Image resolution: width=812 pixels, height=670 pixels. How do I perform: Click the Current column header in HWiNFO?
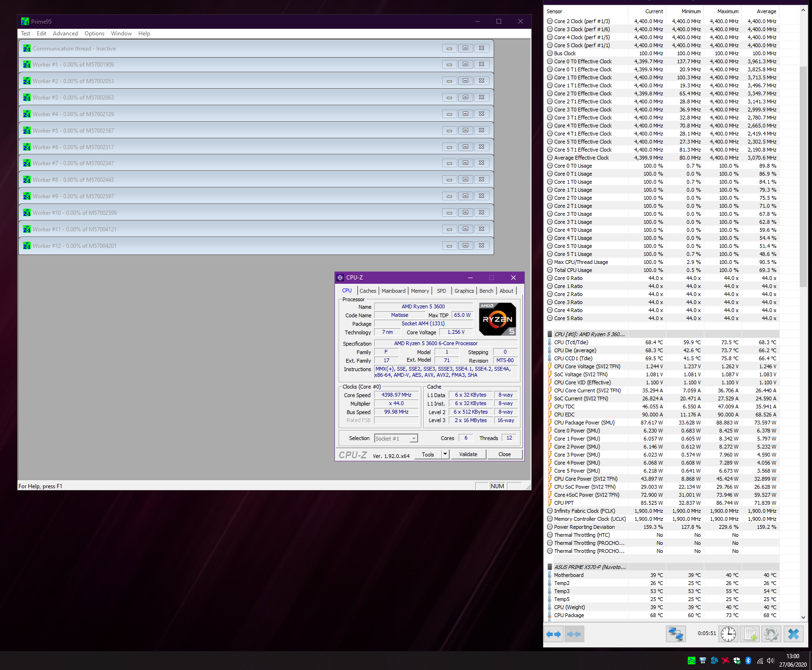point(647,11)
